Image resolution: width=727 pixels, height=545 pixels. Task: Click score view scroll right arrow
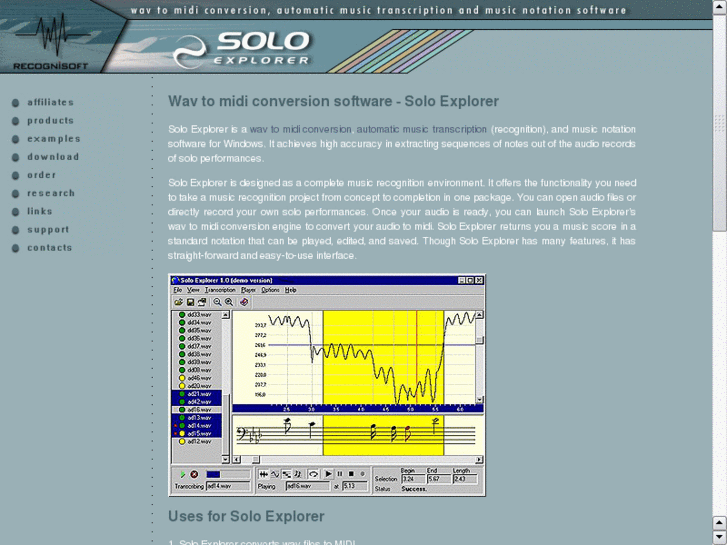click(x=480, y=460)
